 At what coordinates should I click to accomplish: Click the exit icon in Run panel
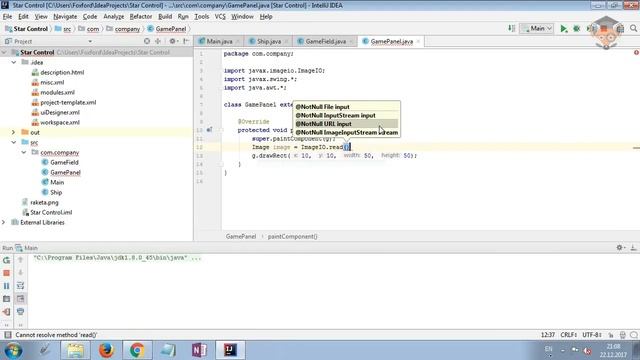(x=7, y=312)
